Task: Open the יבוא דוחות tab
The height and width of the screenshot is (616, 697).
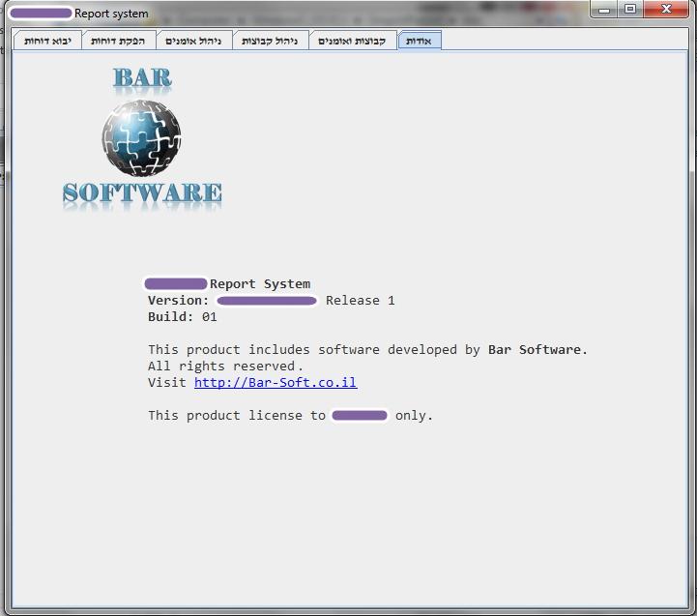Action: (x=47, y=41)
